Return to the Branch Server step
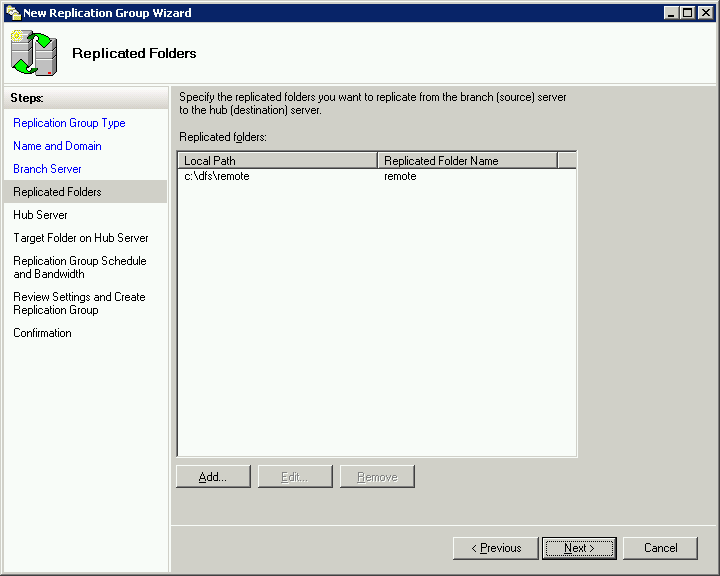 point(47,169)
